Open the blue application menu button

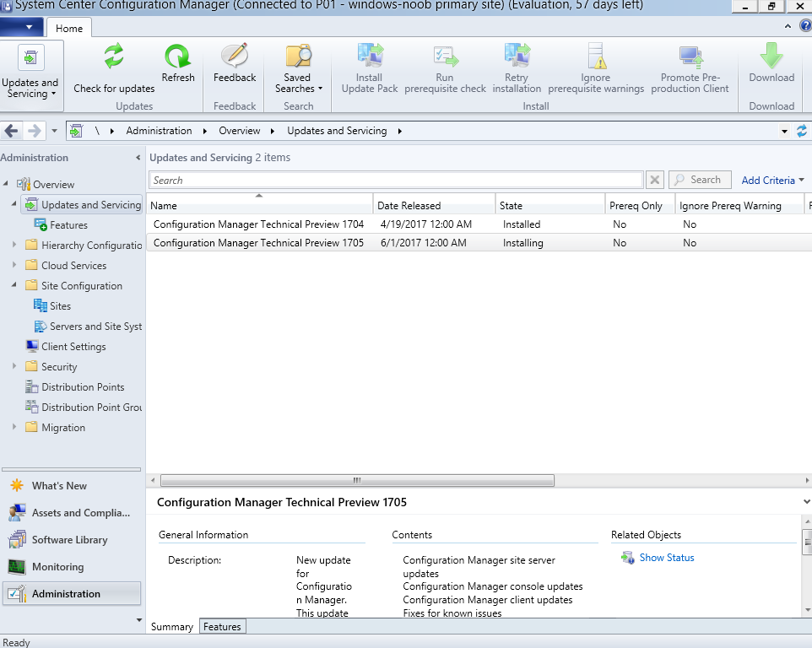click(20, 27)
